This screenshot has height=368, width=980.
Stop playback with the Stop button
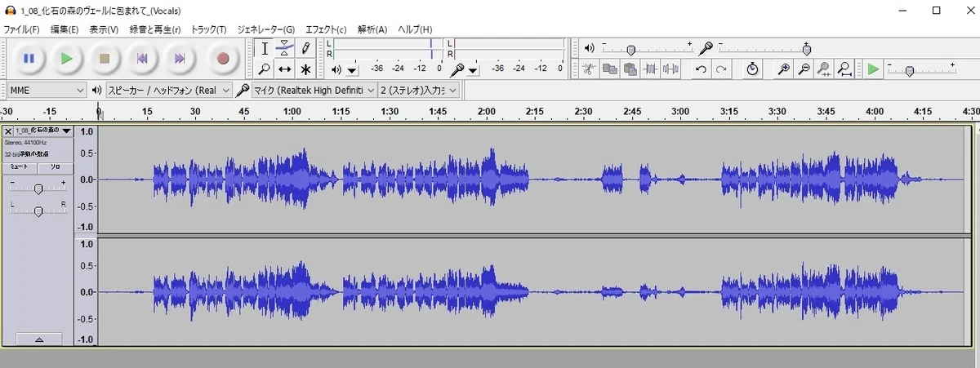[x=105, y=59]
